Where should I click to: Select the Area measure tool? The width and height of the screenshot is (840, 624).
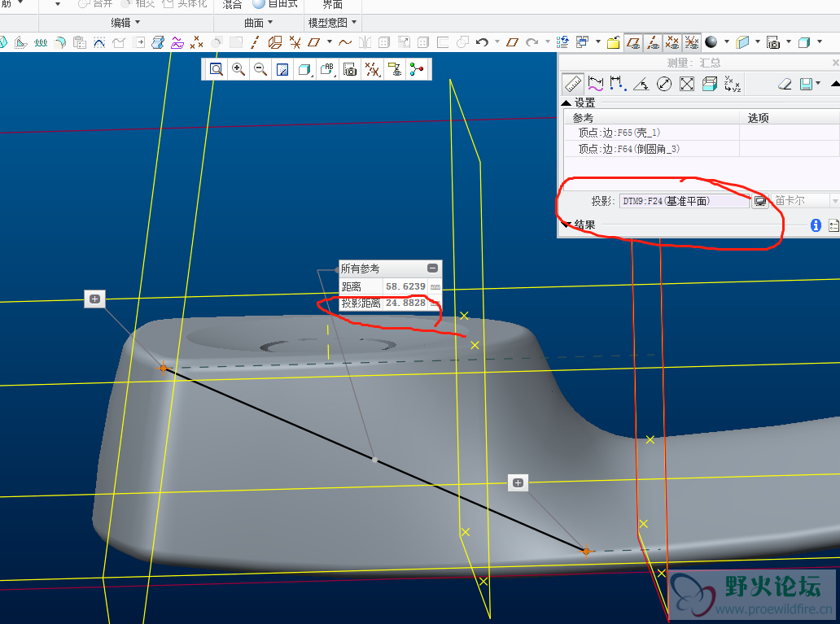point(687,84)
